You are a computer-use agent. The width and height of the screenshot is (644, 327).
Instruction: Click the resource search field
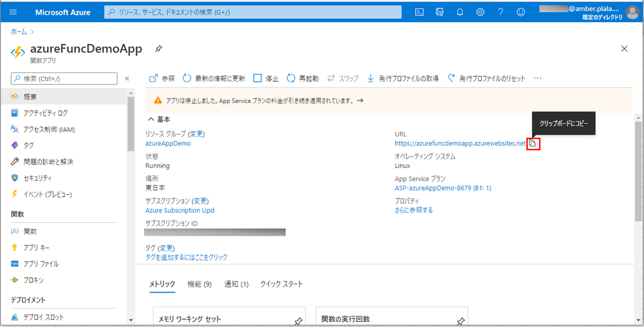click(x=251, y=12)
